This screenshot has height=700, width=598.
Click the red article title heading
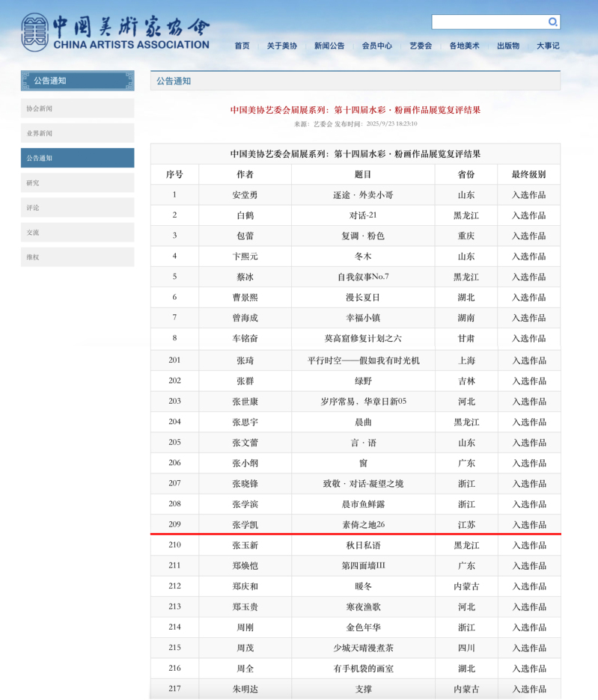[x=355, y=110]
